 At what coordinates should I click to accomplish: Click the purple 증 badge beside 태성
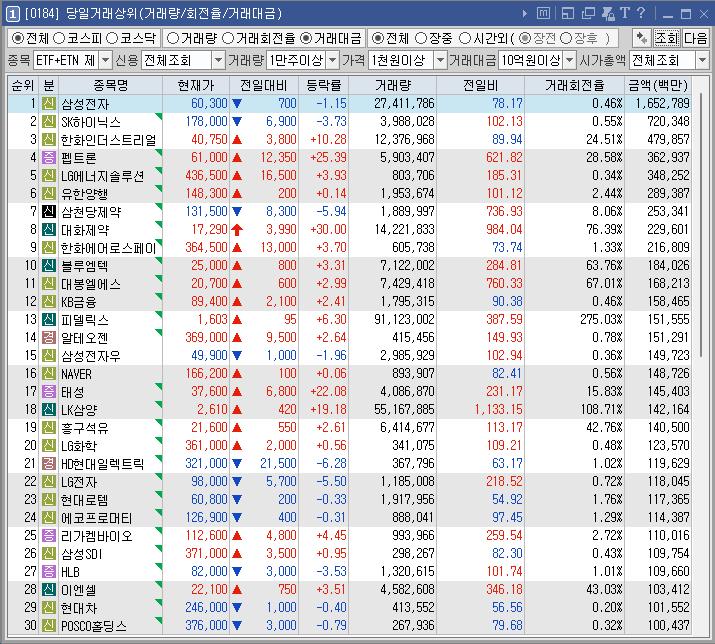tap(49, 391)
